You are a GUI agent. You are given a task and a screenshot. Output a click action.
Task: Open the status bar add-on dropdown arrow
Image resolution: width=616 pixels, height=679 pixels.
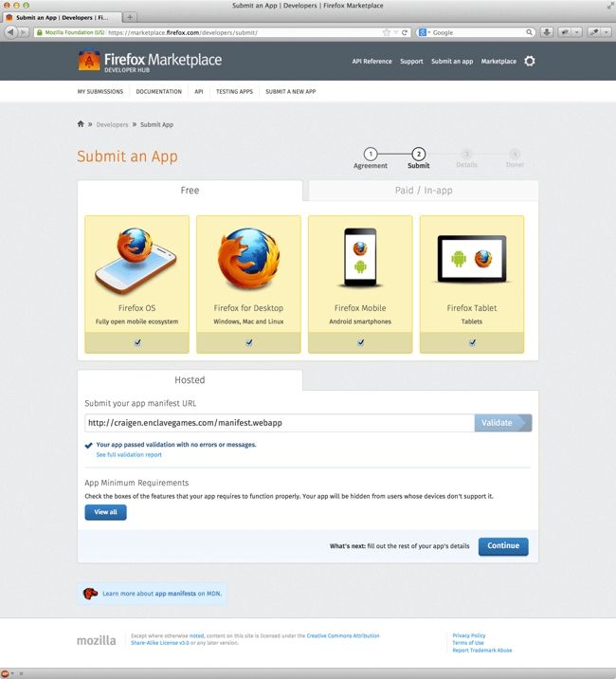12,673
